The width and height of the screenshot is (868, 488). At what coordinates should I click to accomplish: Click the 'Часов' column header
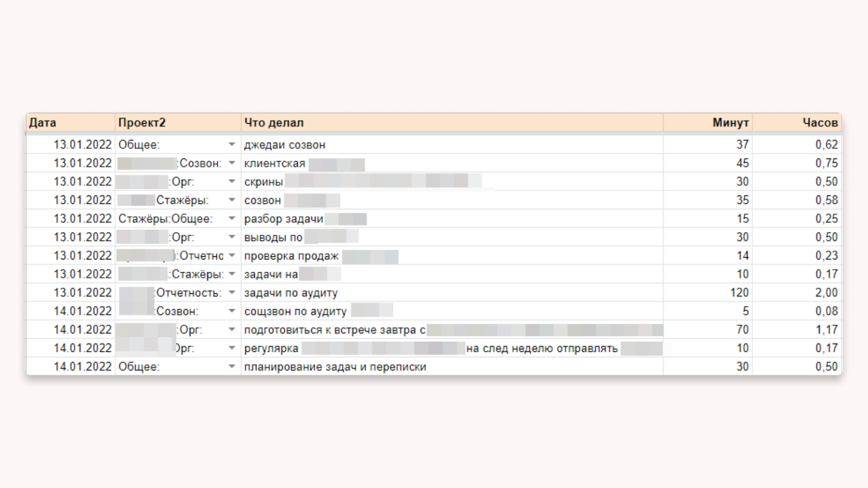797,123
